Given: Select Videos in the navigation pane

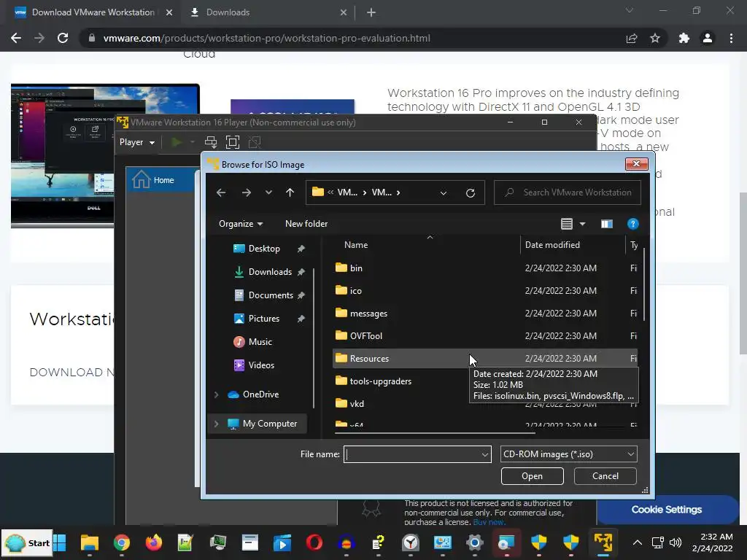Looking at the screenshot, I should (261, 365).
